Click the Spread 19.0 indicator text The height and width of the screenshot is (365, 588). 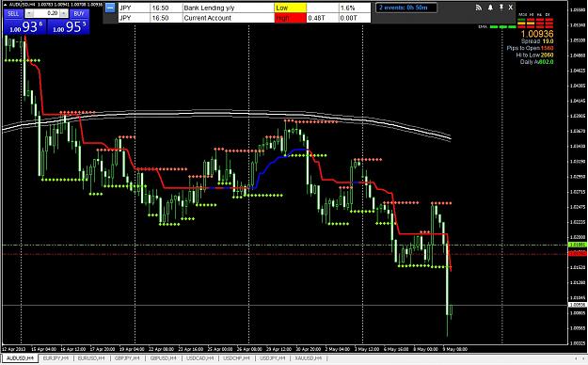[x=537, y=41]
